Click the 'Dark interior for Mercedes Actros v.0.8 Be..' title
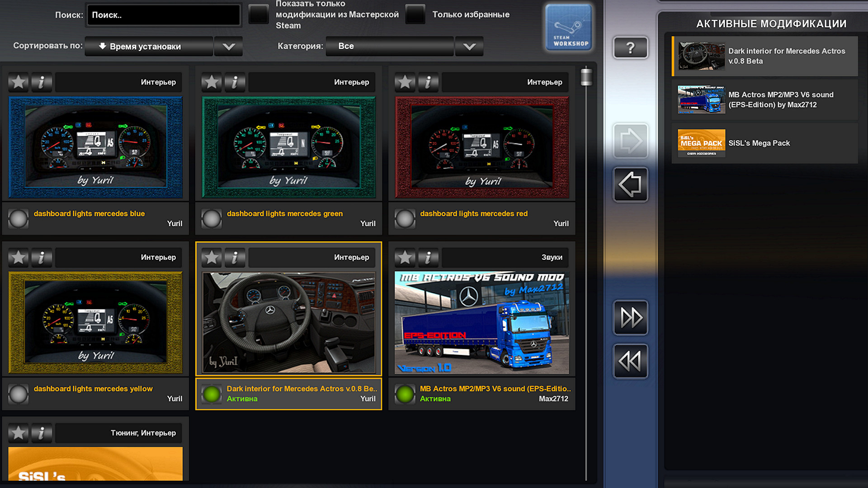This screenshot has height=488, width=868. 302,389
